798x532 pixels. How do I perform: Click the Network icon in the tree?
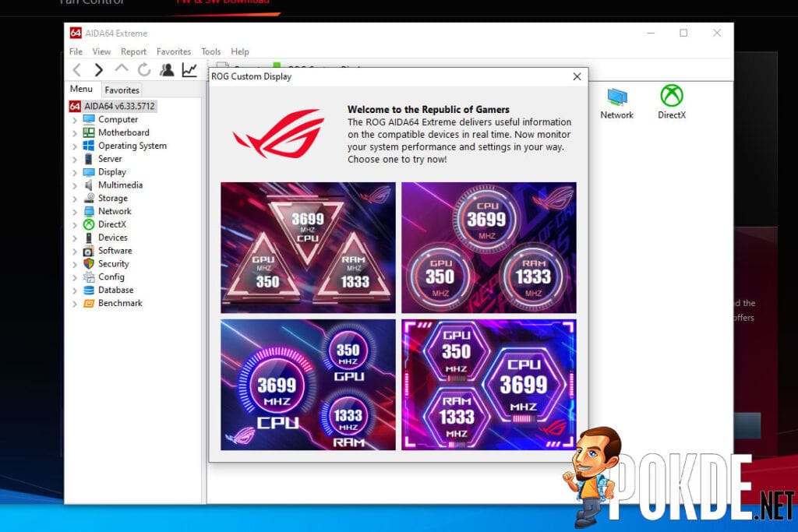tap(89, 212)
